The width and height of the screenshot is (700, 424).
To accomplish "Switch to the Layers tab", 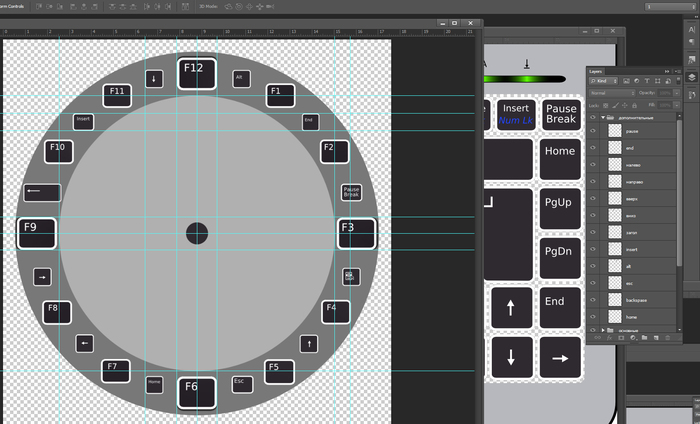I will coord(596,71).
